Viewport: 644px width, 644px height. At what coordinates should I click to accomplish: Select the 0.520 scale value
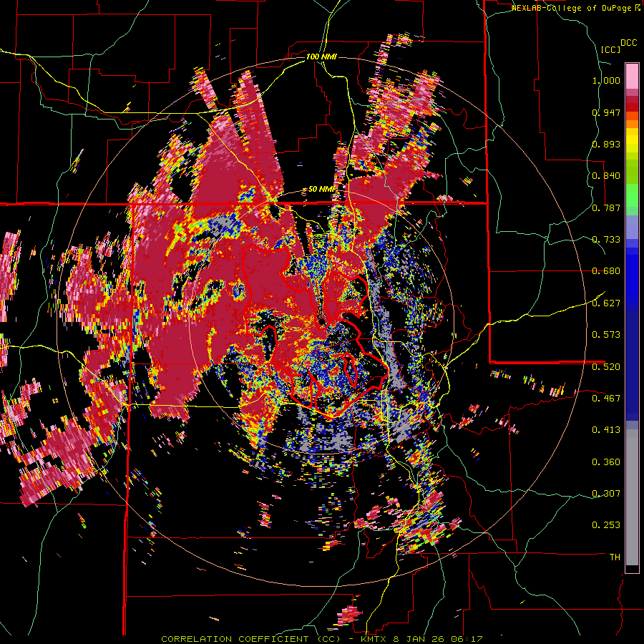(606, 366)
